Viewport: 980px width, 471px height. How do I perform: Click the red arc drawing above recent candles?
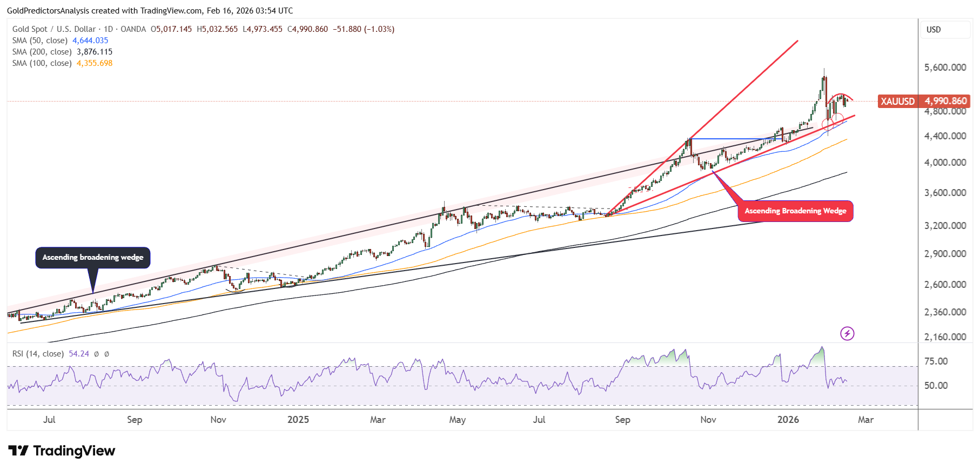click(840, 95)
